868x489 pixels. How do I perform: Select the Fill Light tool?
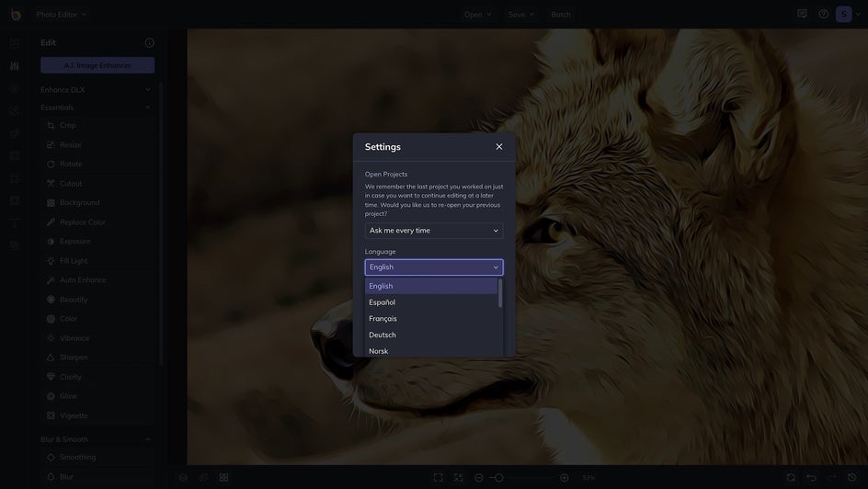pyautogui.click(x=97, y=260)
